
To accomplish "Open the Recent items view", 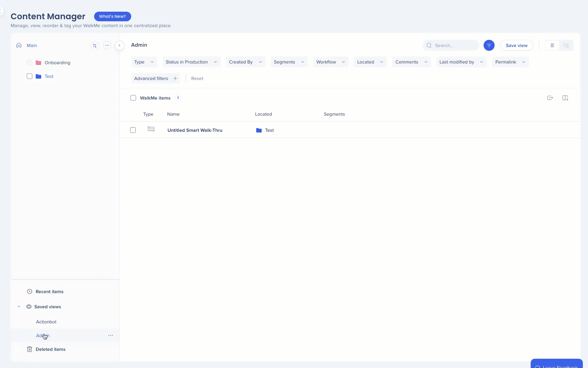I will pos(49,291).
